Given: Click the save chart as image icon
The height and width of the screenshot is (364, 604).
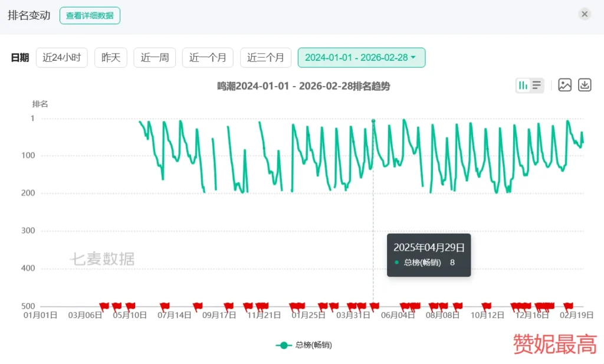Looking at the screenshot, I should 564,86.
